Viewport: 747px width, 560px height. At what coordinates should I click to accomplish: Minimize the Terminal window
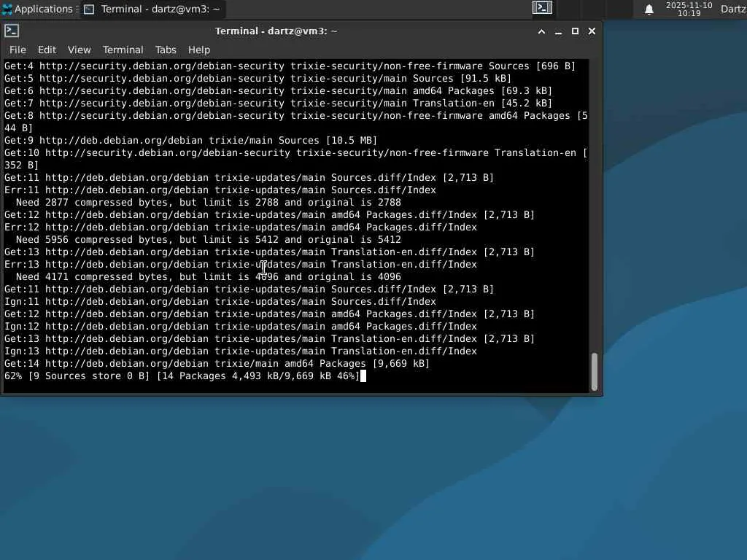tap(558, 31)
